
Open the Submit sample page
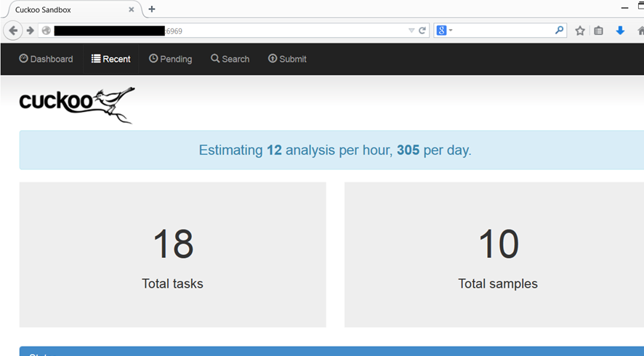288,59
